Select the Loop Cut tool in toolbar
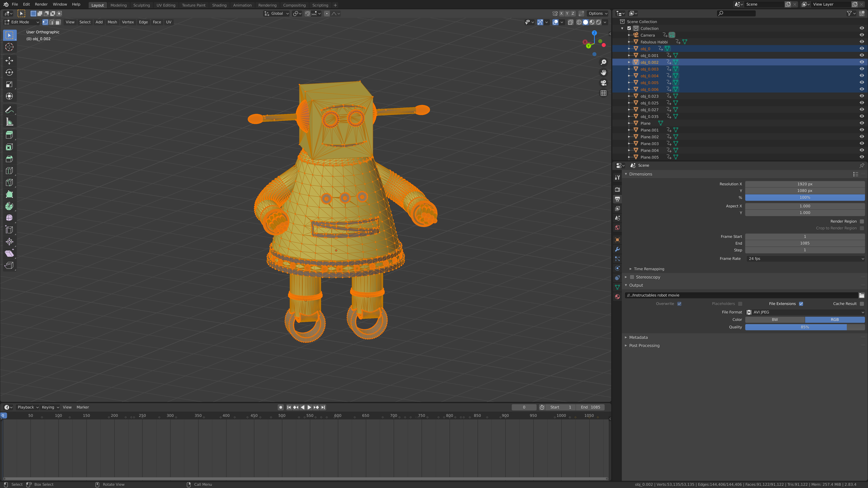The height and width of the screenshot is (488, 868). pyautogui.click(x=9, y=170)
